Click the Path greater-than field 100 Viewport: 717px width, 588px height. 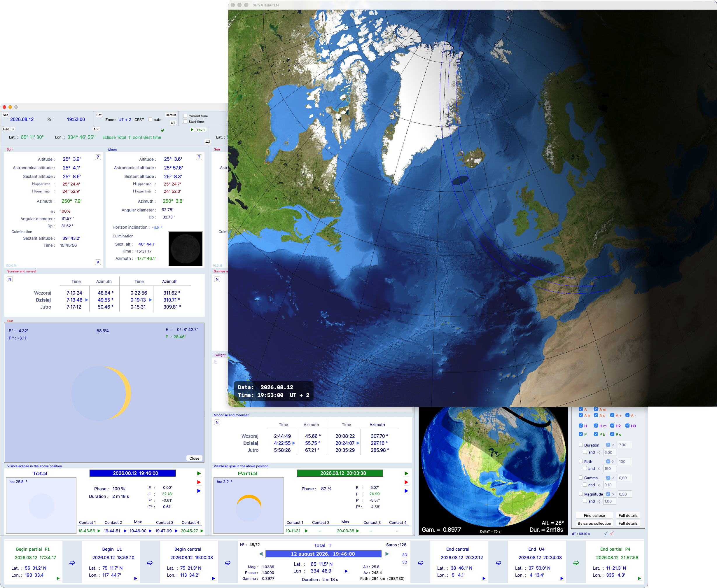coord(625,461)
